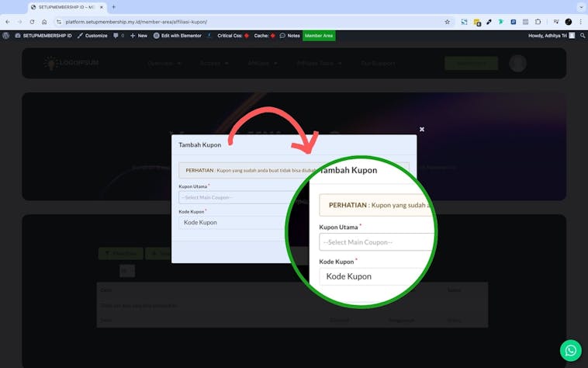Open the Chrome three-dot menu

[581, 22]
